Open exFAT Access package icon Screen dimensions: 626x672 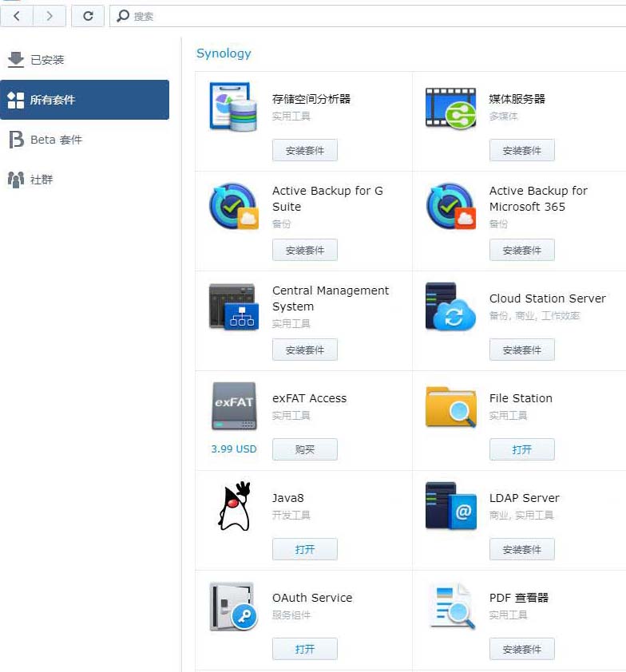pos(234,406)
